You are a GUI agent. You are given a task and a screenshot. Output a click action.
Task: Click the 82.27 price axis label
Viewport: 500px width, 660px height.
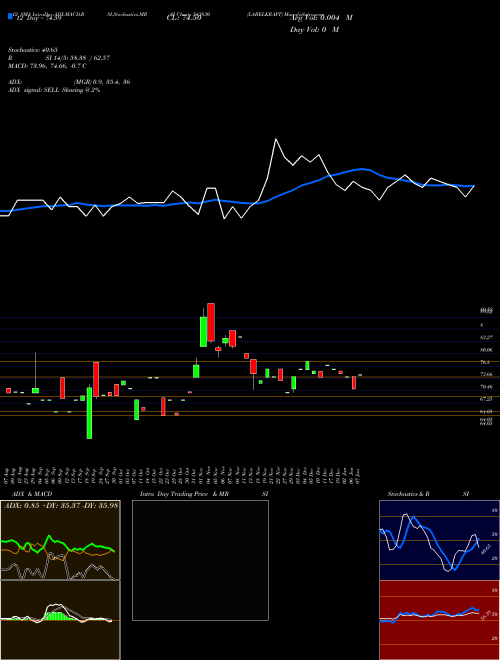point(487,338)
